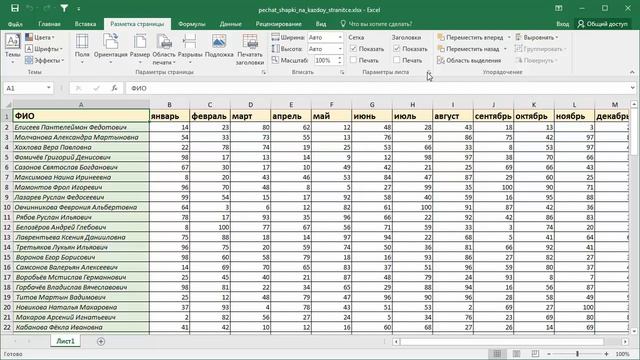640x360 pixels.
Task: Switch to Normal view icon in status bar
Action: tap(497, 354)
